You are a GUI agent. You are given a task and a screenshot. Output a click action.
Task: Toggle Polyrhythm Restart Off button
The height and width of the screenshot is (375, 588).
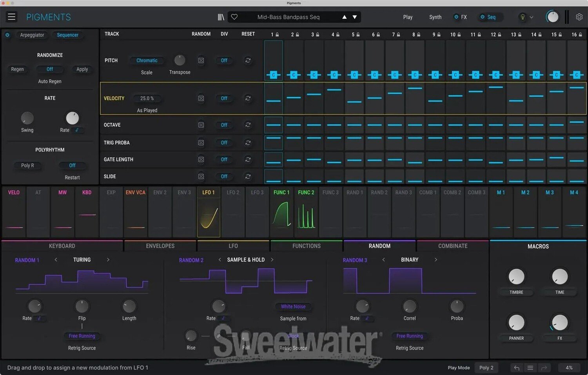point(72,166)
